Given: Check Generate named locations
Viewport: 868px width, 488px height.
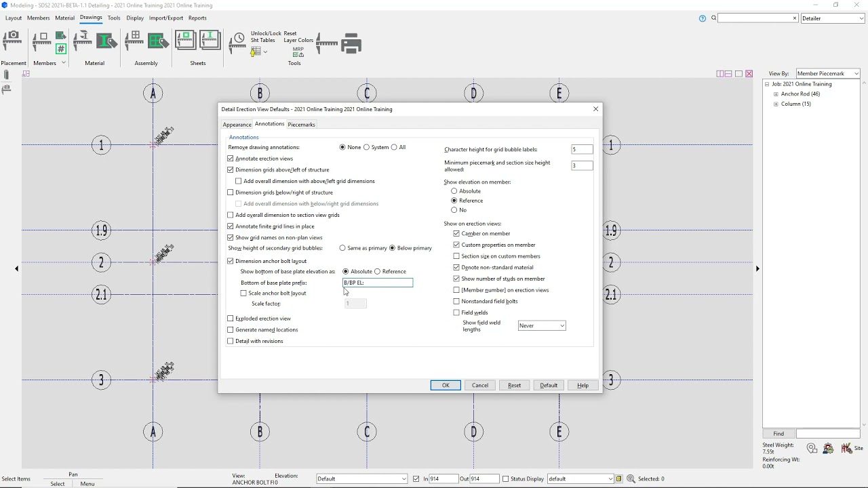Looking at the screenshot, I should coord(231,329).
